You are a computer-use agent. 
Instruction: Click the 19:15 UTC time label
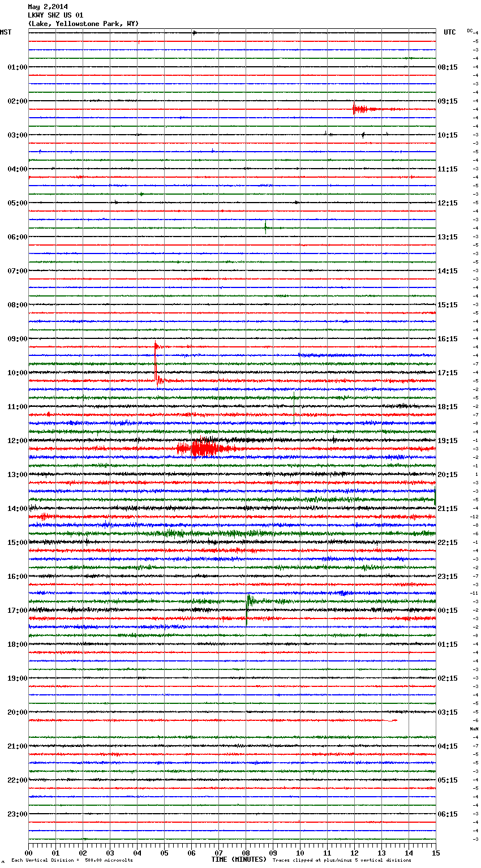pos(448,441)
